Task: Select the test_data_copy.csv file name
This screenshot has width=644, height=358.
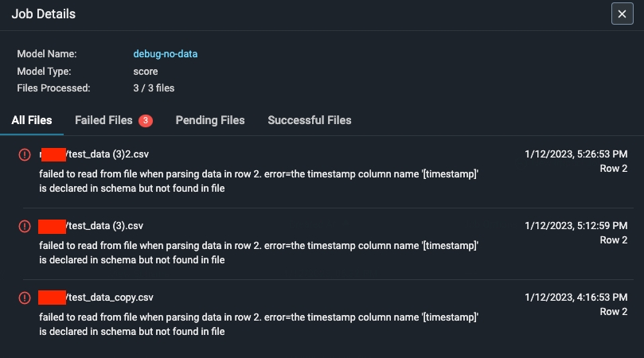Action: (109, 297)
